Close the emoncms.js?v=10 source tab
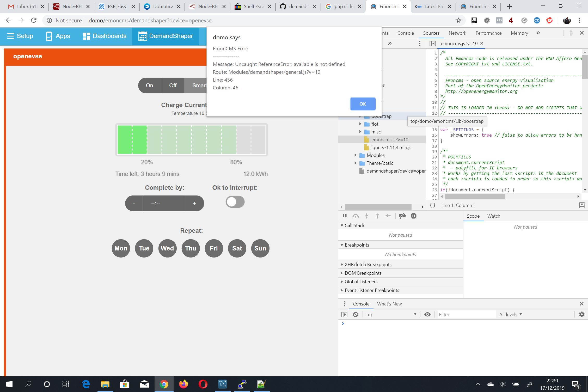The width and height of the screenshot is (588, 392). [482, 43]
